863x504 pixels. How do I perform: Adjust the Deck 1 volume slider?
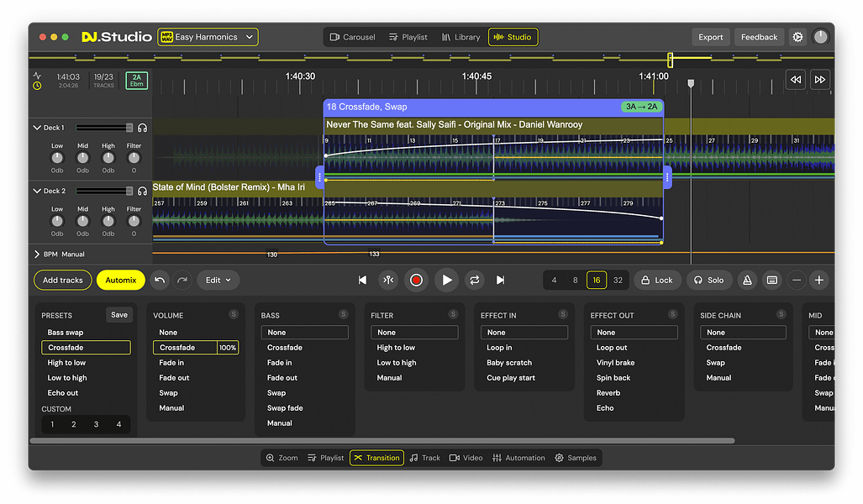(129, 128)
